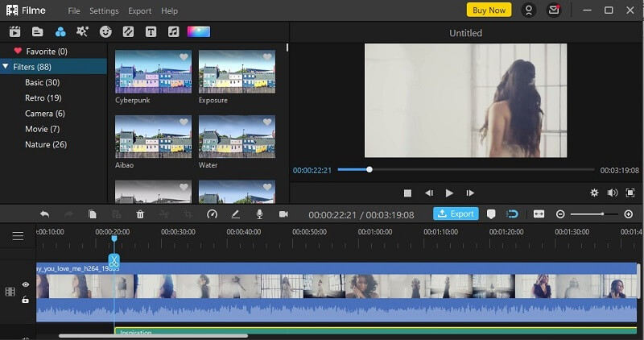Select the Filters tab icon
Image resolution: width=644 pixels, height=340 pixels.
tap(60, 31)
